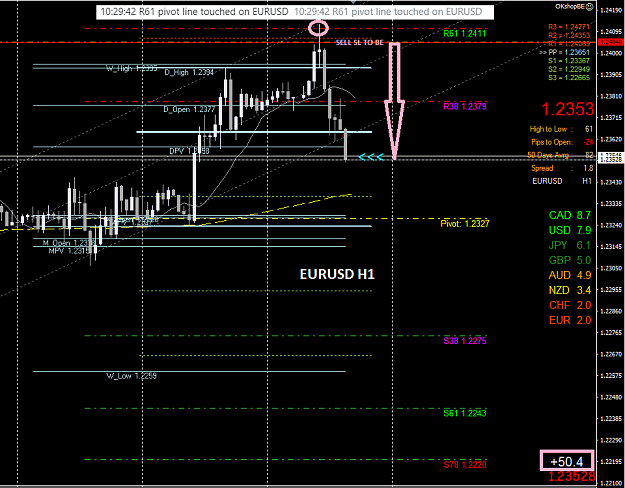Image resolution: width=625 pixels, height=488 pixels.
Task: Select the S78 1.2220 support label
Action: [465, 464]
